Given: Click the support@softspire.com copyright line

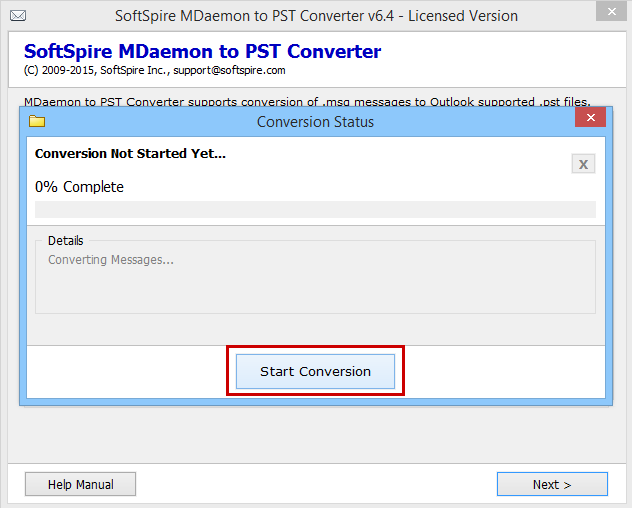Looking at the screenshot, I should point(154,70).
